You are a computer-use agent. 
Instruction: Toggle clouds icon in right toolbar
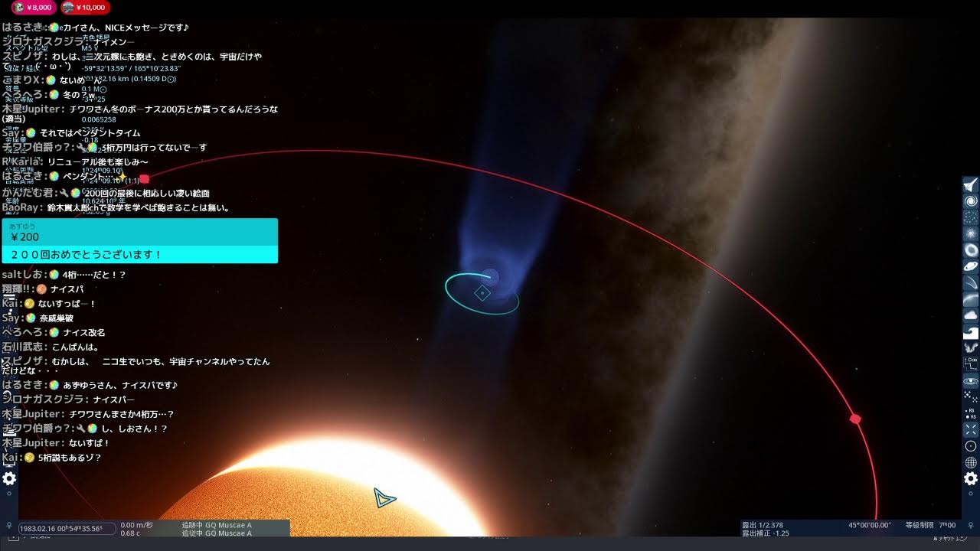(x=970, y=315)
